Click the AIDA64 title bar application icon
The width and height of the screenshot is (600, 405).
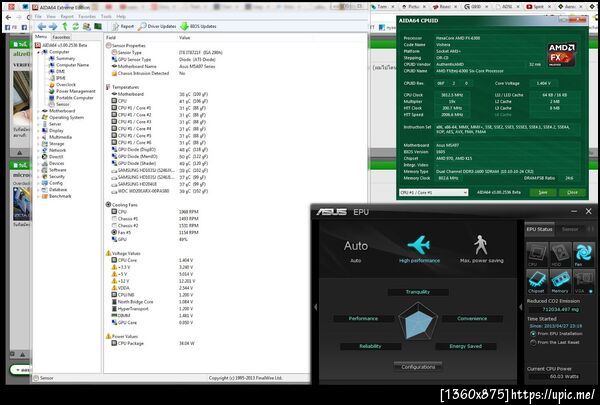tap(35, 7)
